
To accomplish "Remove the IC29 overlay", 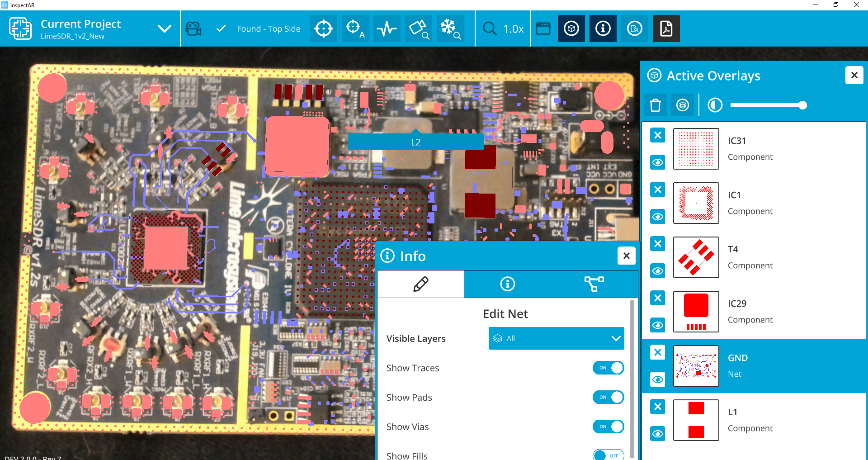I will [658, 298].
